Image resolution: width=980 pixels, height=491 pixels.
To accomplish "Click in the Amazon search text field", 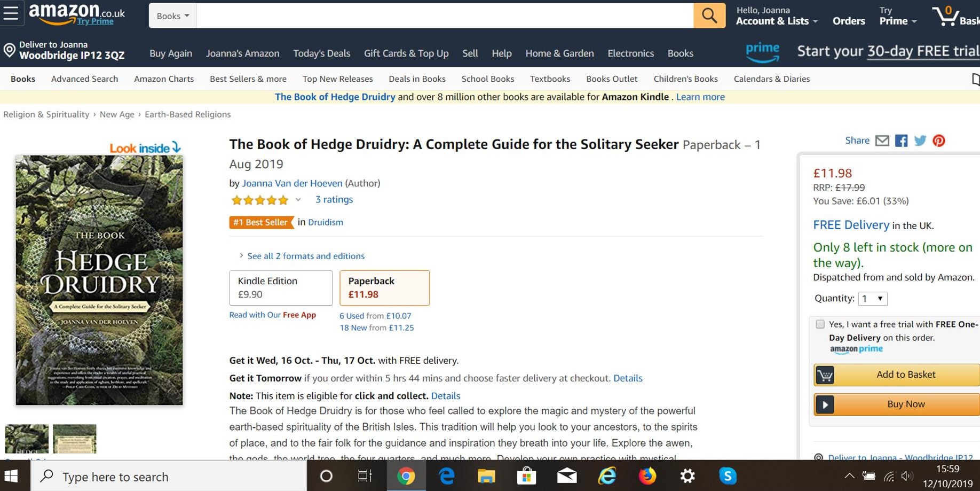I will pos(445,16).
